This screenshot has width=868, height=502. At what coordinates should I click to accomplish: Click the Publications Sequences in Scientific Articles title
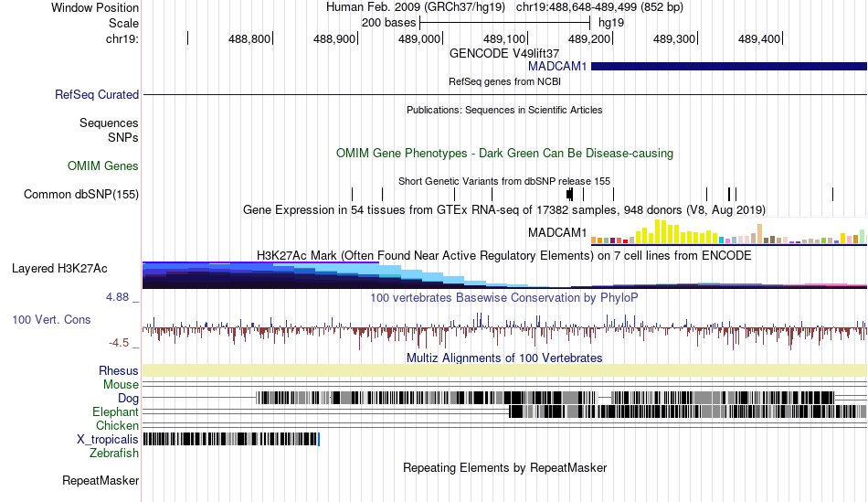504,111
